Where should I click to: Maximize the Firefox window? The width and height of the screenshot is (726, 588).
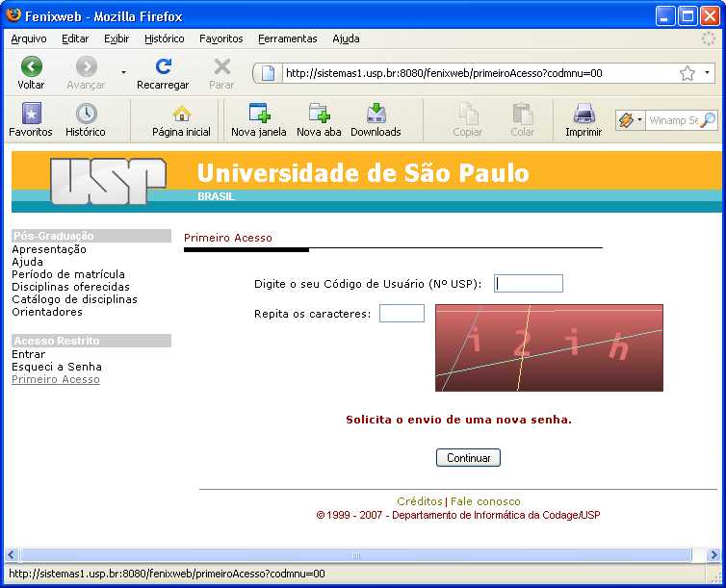pyautogui.click(x=687, y=16)
